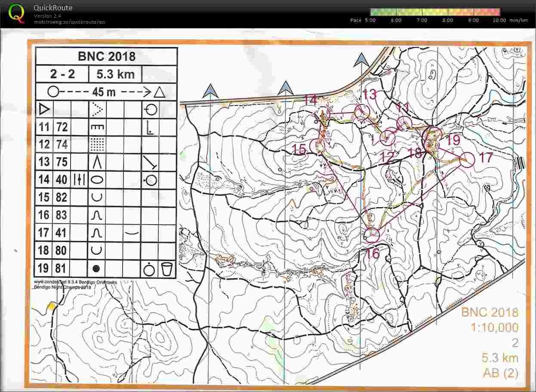Click the dotted ground symbol in control 12 row

97,144
